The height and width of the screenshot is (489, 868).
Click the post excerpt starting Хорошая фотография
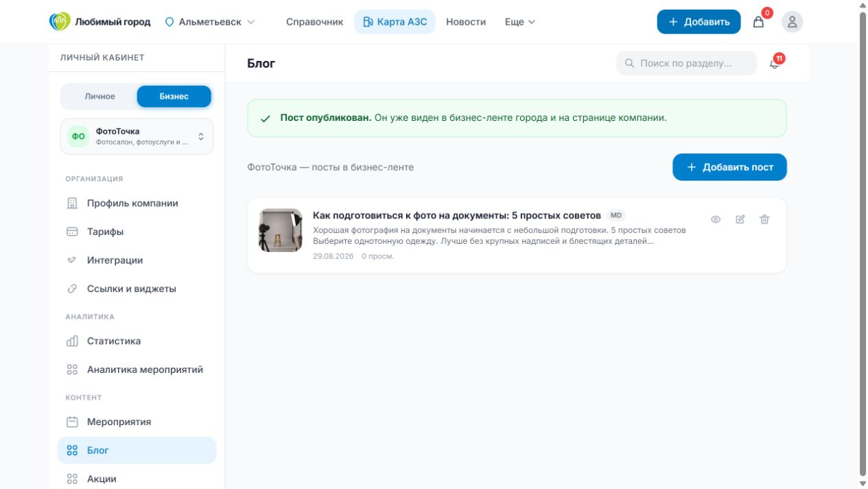499,236
